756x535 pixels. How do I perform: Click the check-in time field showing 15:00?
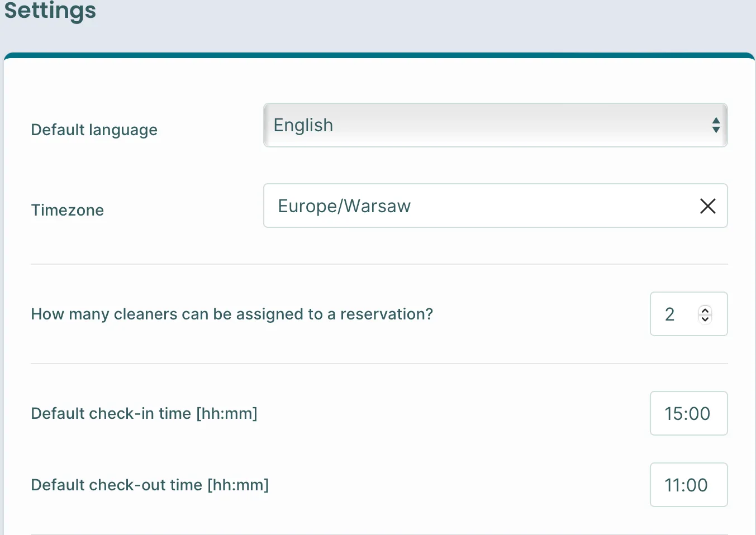point(688,413)
